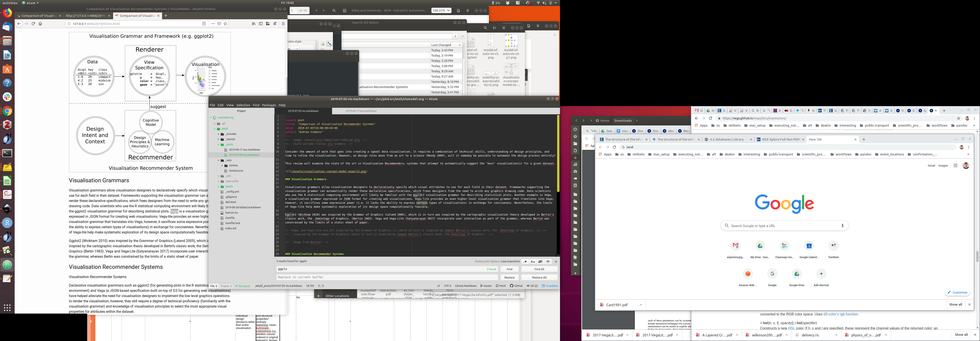980x341 pixels.
Task: Open the Packages menu in Atom
Action: point(269,105)
